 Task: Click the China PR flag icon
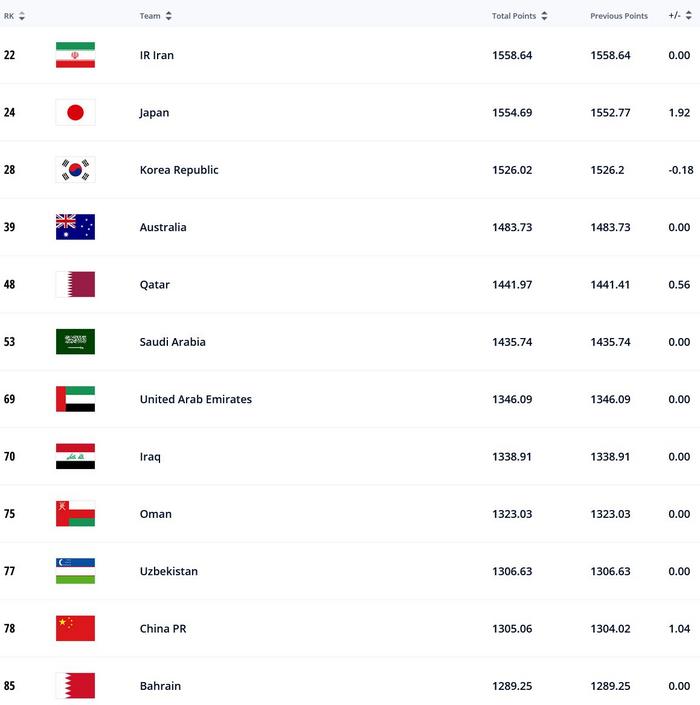coord(75,629)
